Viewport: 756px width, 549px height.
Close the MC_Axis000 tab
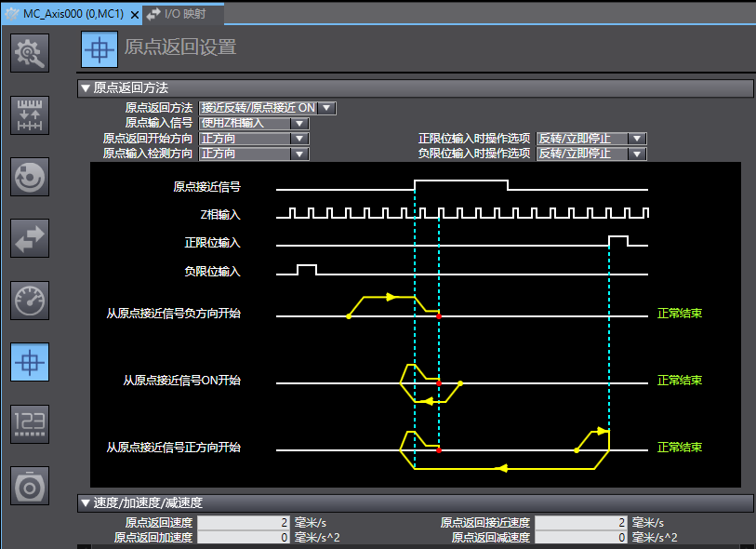(x=133, y=14)
